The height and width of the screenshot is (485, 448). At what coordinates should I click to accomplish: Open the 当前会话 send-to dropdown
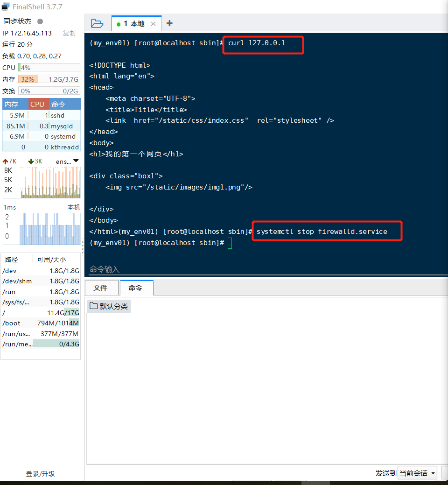[417, 473]
